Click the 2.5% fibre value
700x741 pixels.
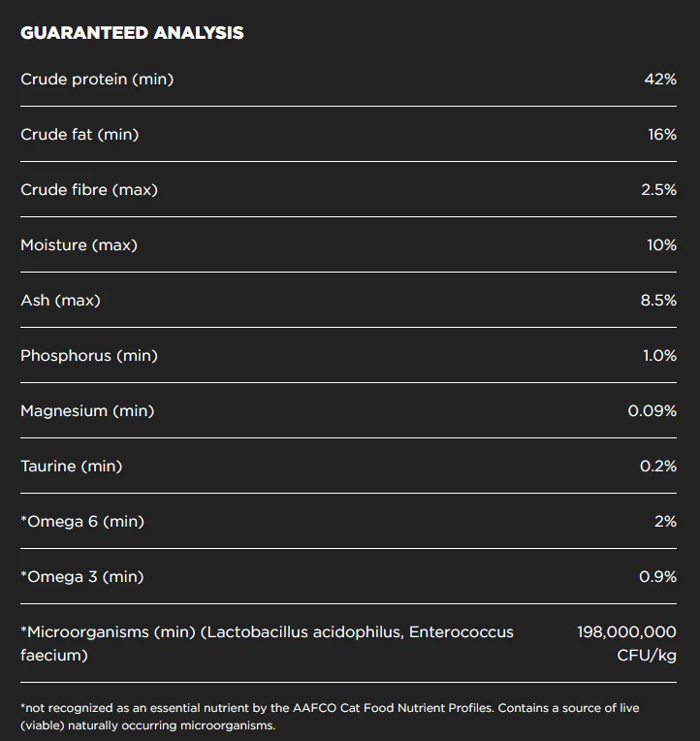click(659, 189)
